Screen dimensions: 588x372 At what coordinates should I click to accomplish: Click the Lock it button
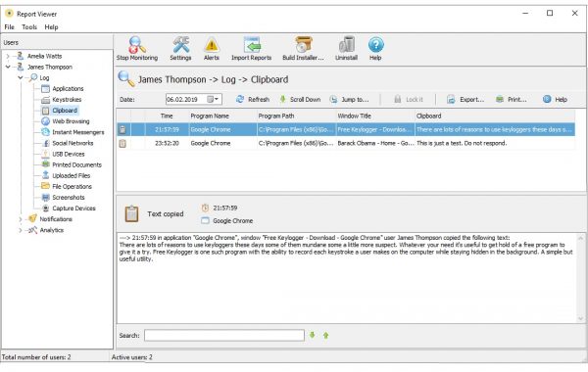click(409, 99)
